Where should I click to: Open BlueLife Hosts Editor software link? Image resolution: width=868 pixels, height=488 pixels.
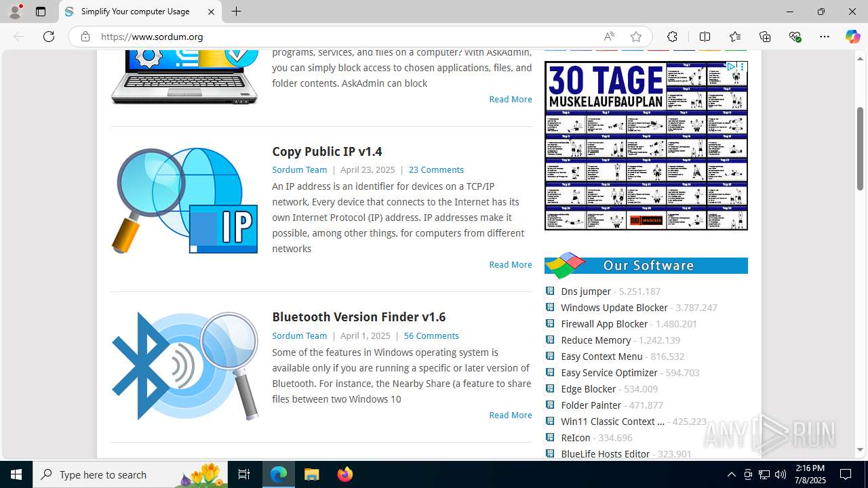[x=606, y=453]
